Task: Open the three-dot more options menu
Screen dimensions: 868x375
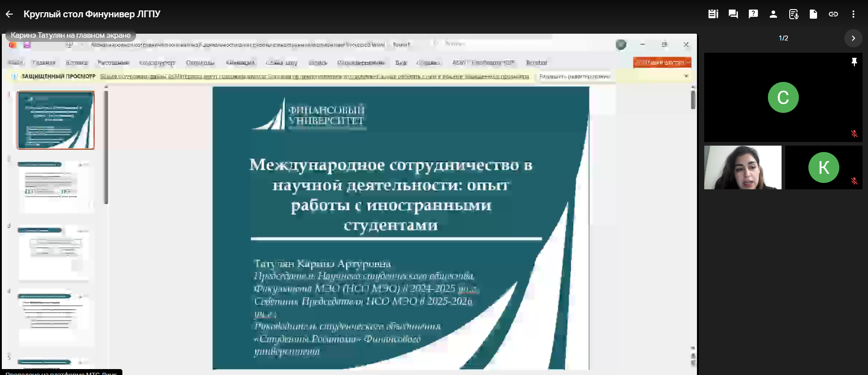Action: (x=853, y=14)
